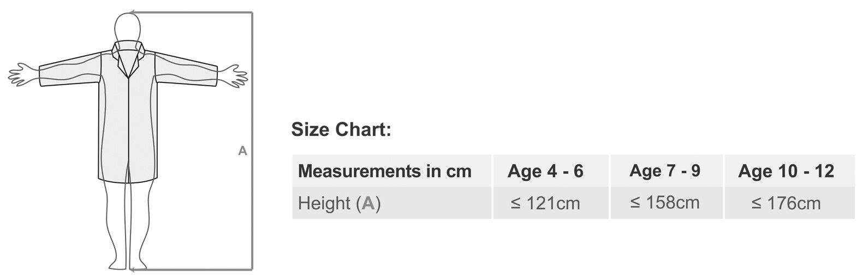The width and height of the screenshot is (868, 280).
Task: Click the ≤ 121cm value cell
Action: 545,203
